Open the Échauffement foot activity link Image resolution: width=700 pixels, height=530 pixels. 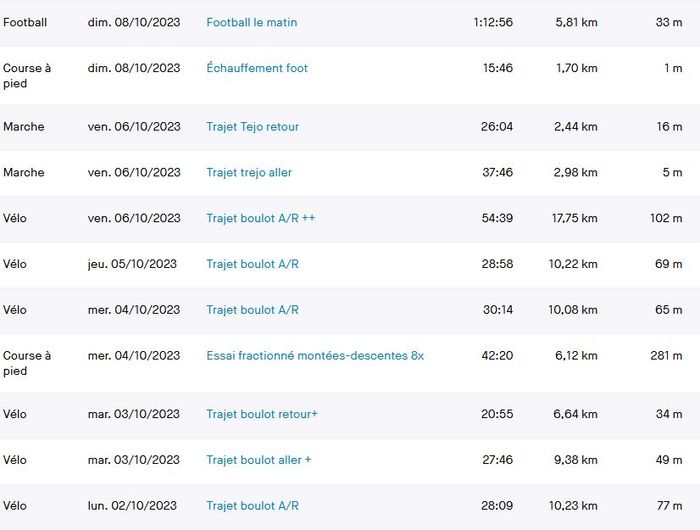coord(257,68)
